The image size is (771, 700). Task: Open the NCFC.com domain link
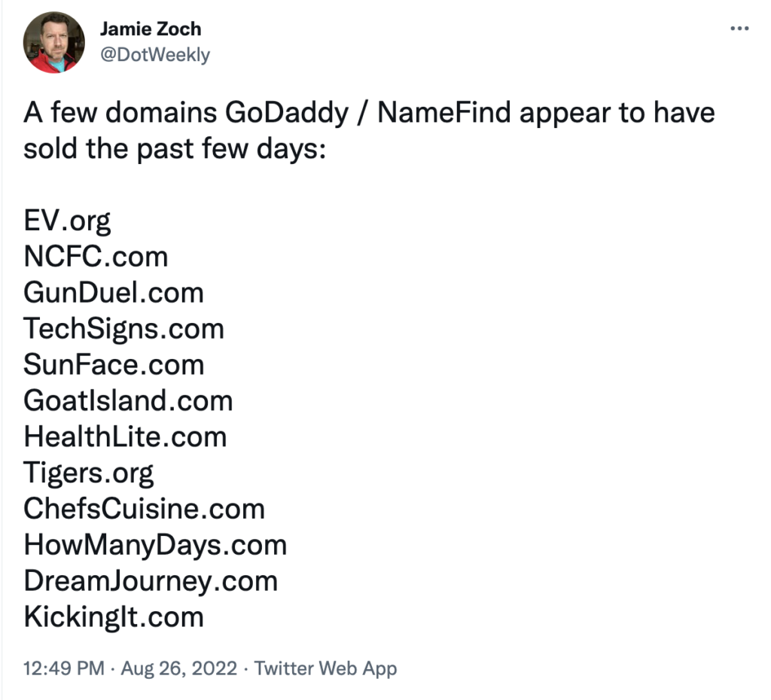tap(96, 257)
